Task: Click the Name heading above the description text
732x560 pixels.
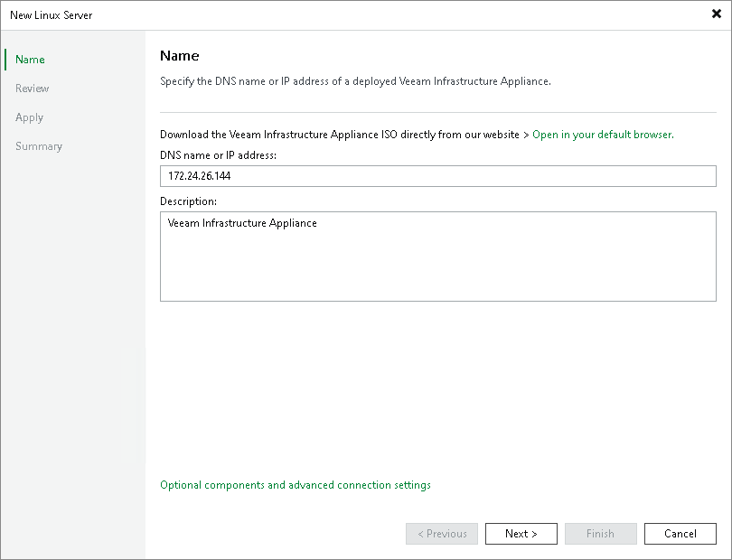Action: click(x=179, y=55)
